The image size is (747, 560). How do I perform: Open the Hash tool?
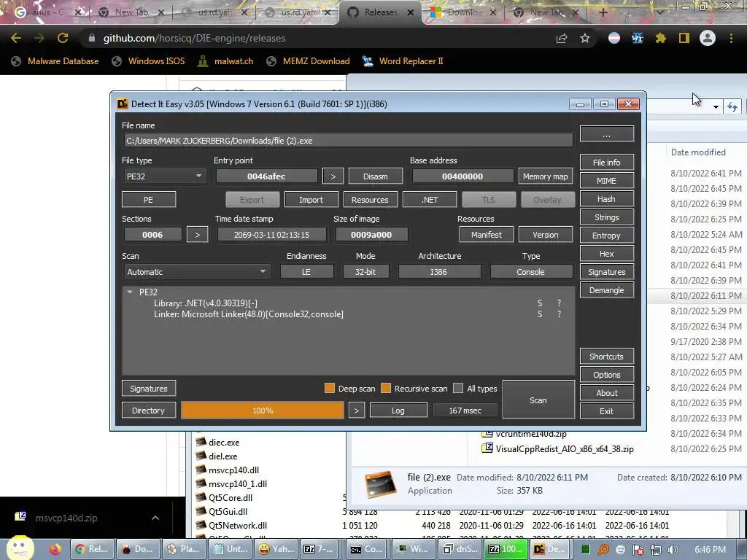tap(606, 199)
